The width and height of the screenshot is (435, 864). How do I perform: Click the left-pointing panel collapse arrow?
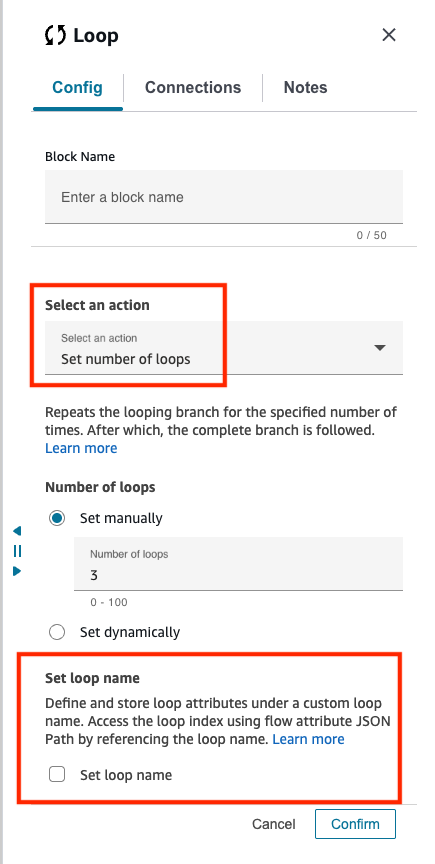[17, 531]
